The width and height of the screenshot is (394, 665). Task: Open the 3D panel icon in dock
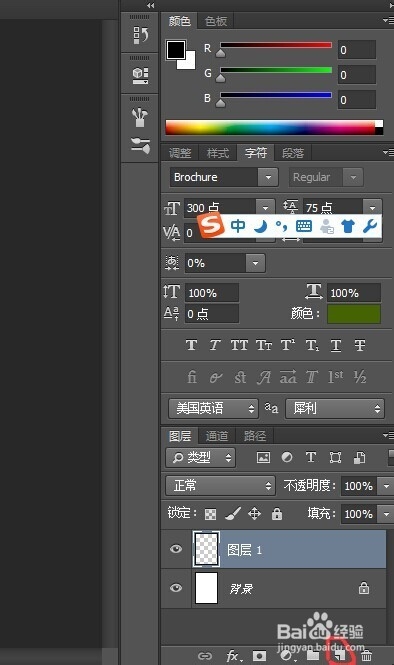(140, 75)
